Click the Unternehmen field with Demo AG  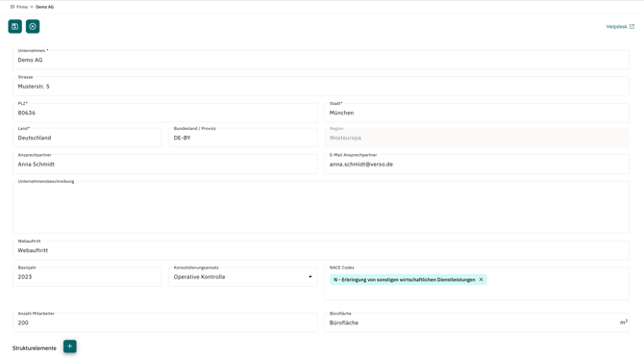[321, 60]
